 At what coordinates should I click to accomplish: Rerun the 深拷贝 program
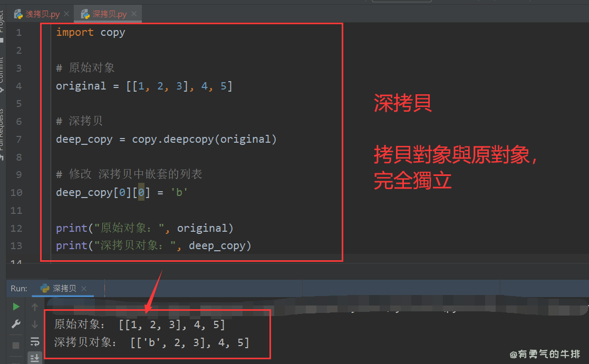point(16,306)
